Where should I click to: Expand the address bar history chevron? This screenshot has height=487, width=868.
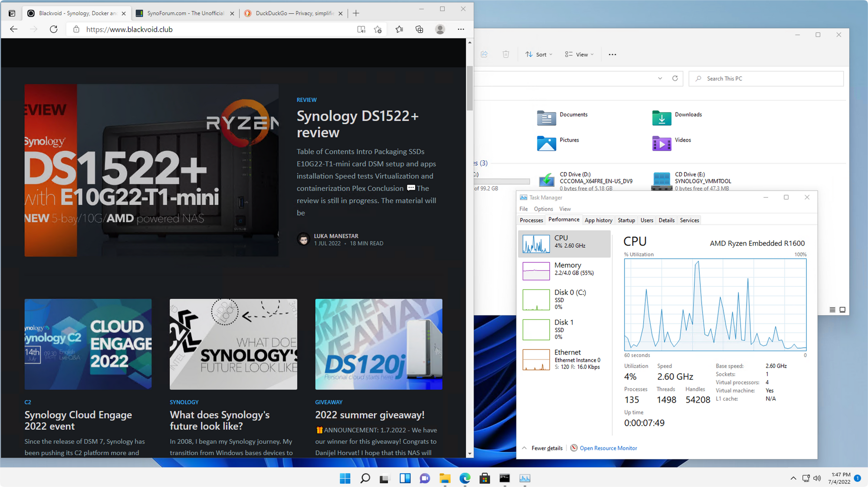tap(660, 78)
